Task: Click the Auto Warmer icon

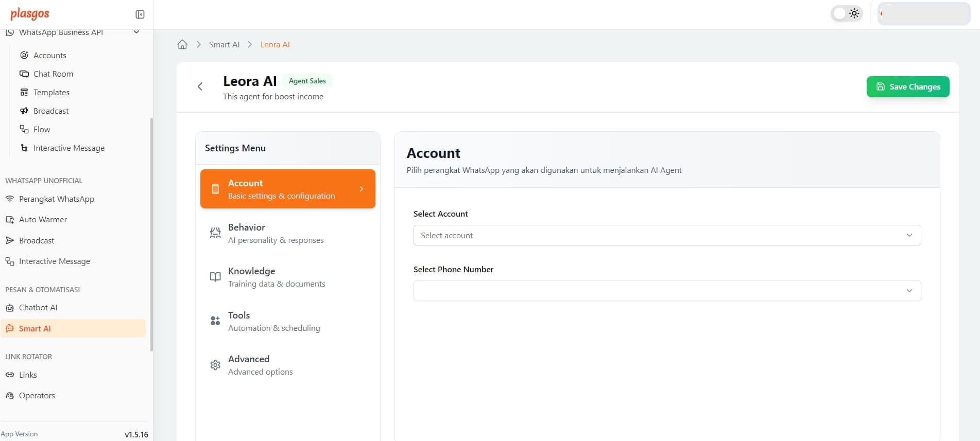Action: coord(10,220)
